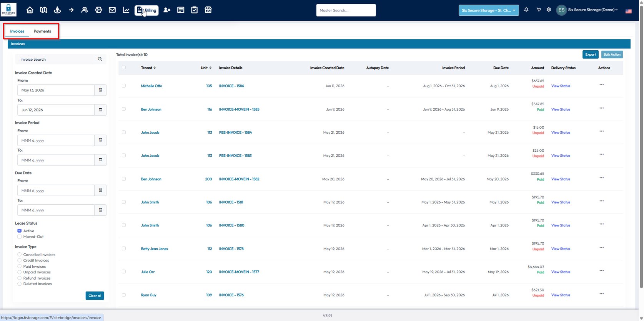Check the Moved-Out lease status checkbox
Screen dimensions: 644x321
coord(19,237)
